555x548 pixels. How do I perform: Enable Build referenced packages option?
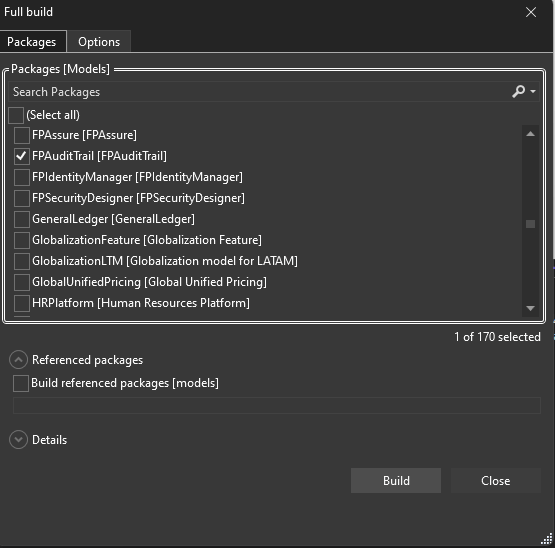(21, 383)
